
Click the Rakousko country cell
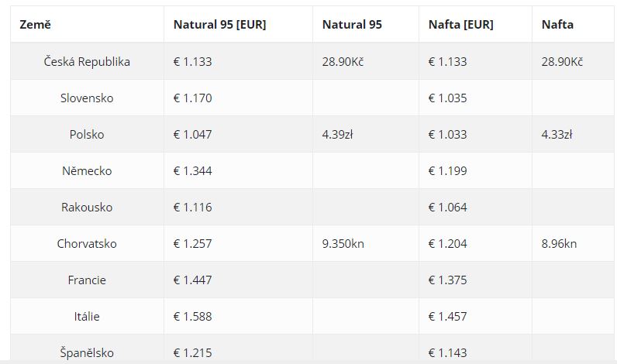(87, 207)
